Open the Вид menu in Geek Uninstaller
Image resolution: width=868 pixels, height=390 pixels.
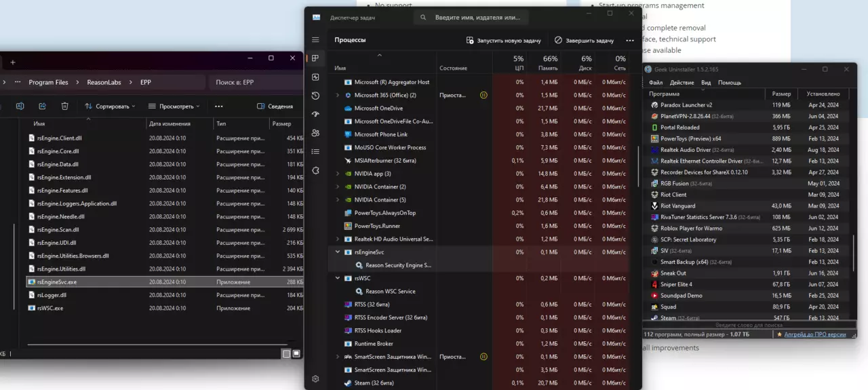pyautogui.click(x=706, y=83)
